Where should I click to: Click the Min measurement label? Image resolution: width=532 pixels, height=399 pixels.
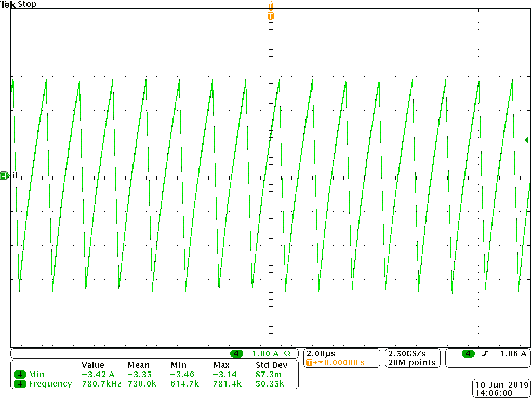37,375
